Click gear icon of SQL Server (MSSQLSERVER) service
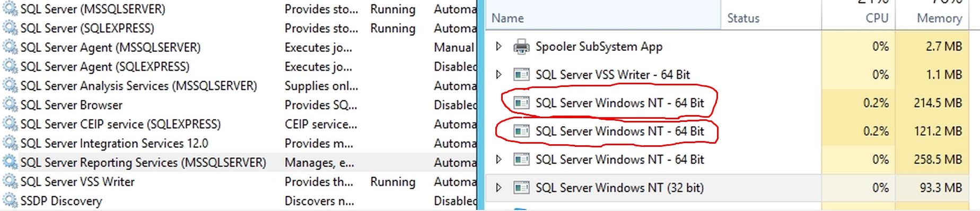 10,9
